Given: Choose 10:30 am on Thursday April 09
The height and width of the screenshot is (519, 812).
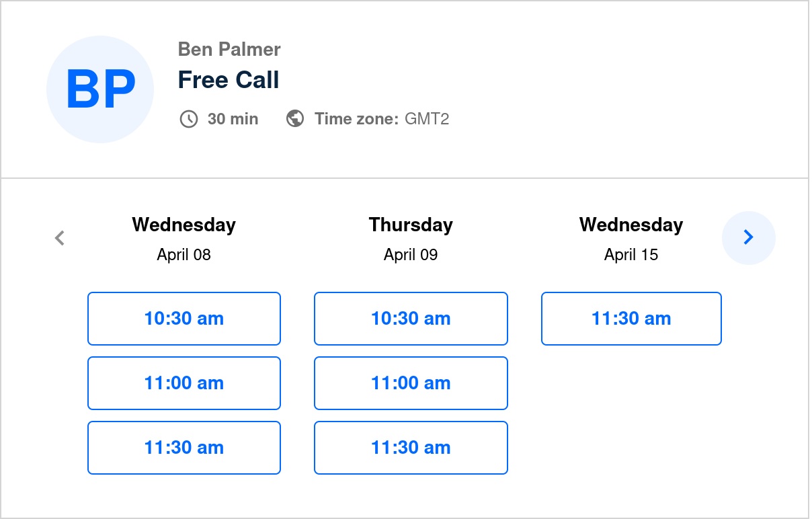Looking at the screenshot, I should click(411, 319).
